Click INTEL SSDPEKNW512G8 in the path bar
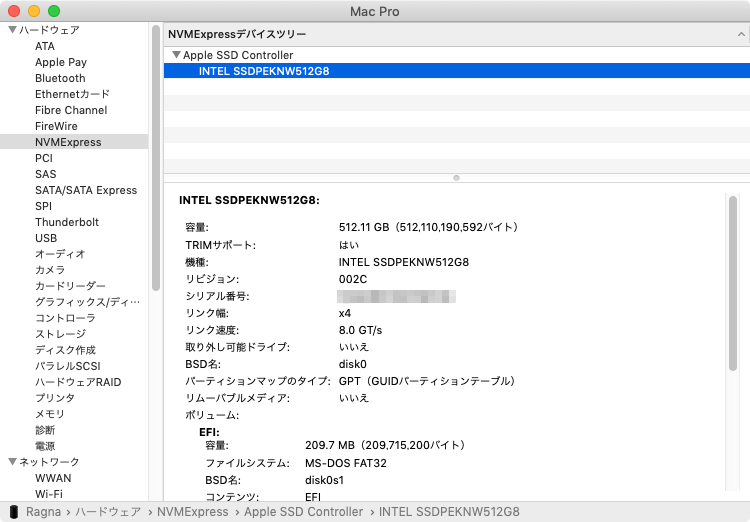The width and height of the screenshot is (750, 522). click(x=449, y=511)
